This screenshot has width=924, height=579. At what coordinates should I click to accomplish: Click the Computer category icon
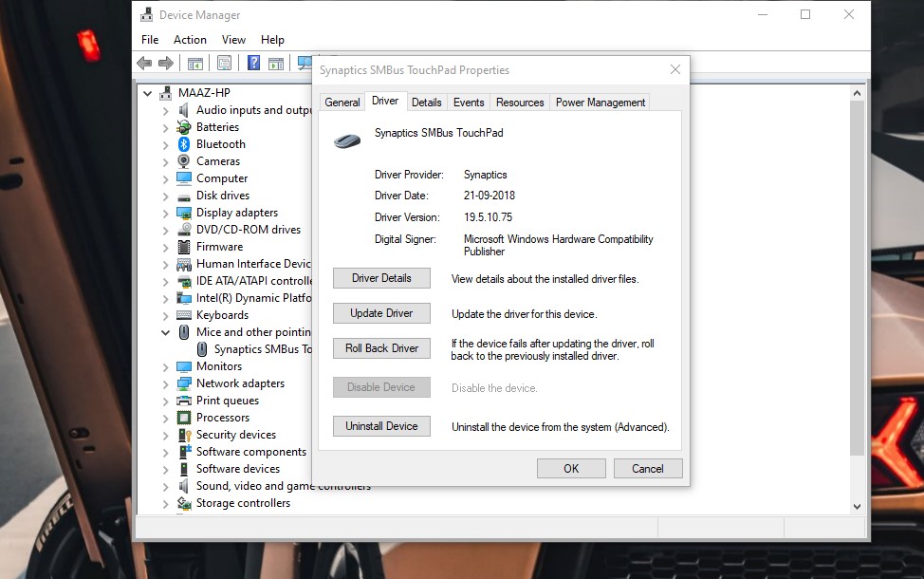[x=184, y=178]
